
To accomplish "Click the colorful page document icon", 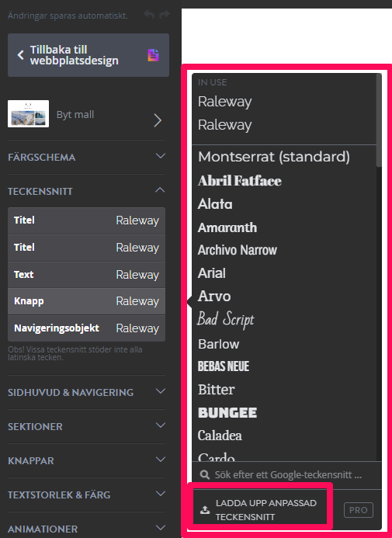I will [153, 55].
